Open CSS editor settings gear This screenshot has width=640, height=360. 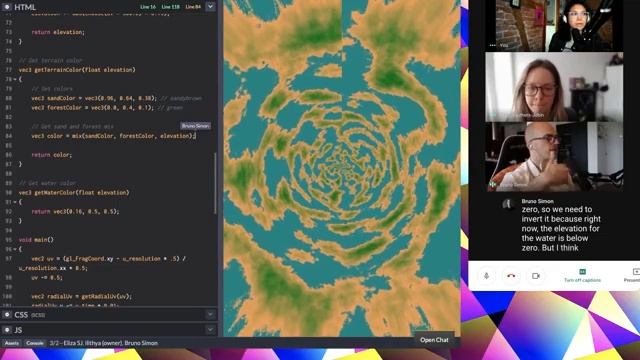(7, 315)
